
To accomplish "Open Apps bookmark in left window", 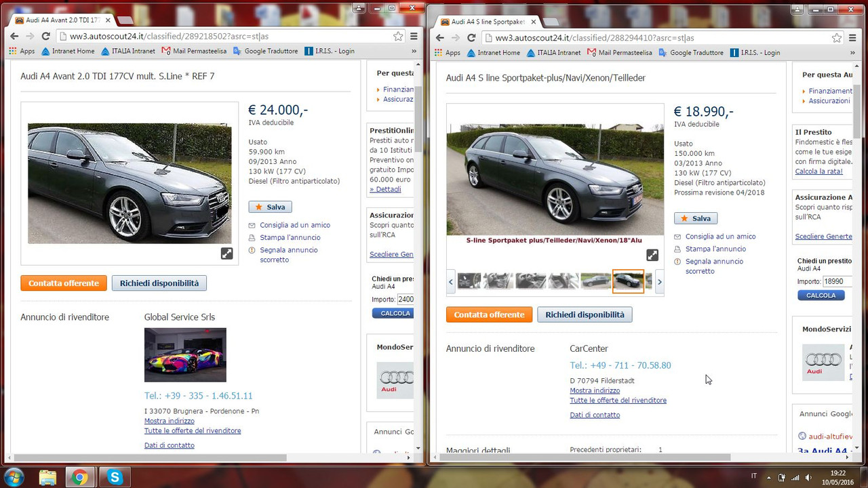I will click(22, 51).
